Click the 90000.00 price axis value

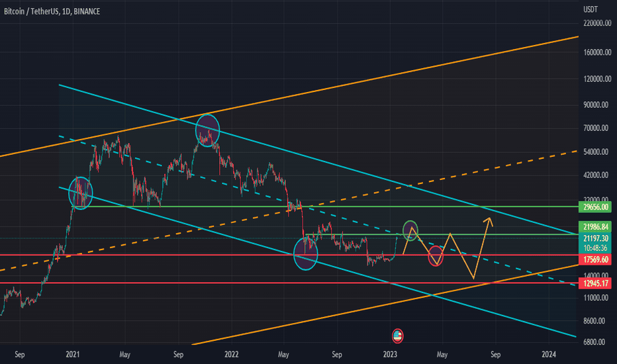596,105
